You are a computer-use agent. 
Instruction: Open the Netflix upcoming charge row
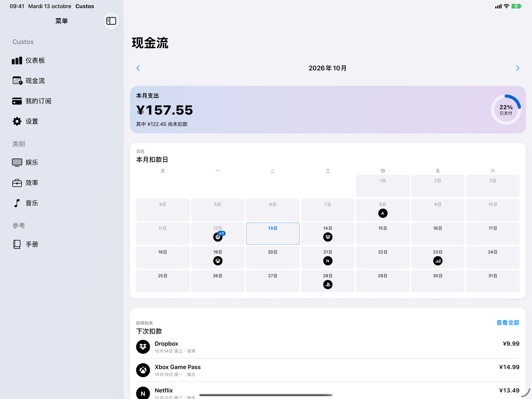coord(328,391)
